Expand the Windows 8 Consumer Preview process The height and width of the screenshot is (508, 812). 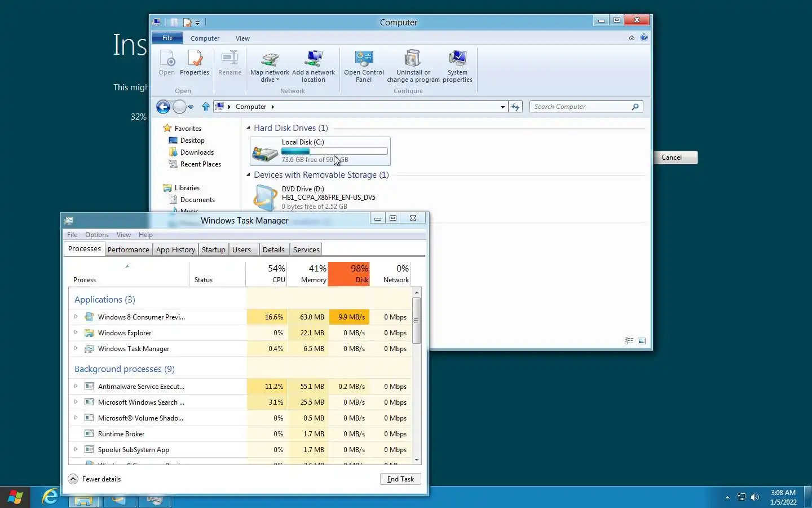click(x=76, y=317)
